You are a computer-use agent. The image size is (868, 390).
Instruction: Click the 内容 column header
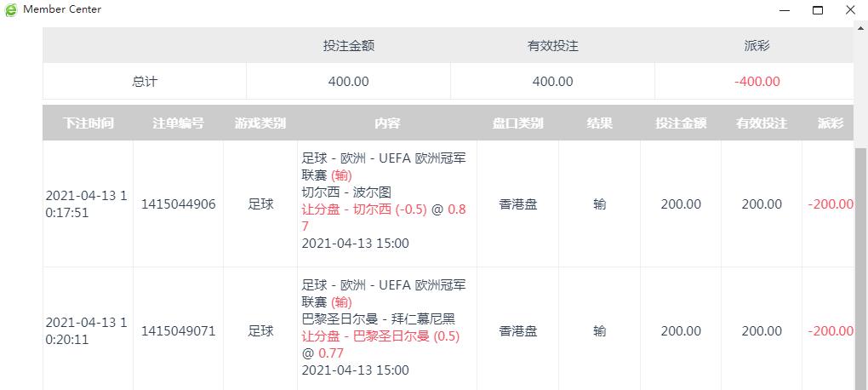pyautogui.click(x=386, y=123)
